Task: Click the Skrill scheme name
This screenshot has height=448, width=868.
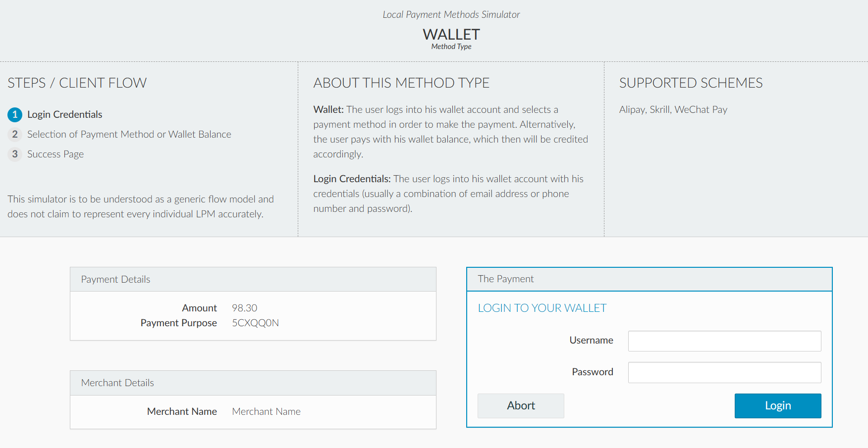Action: point(661,109)
